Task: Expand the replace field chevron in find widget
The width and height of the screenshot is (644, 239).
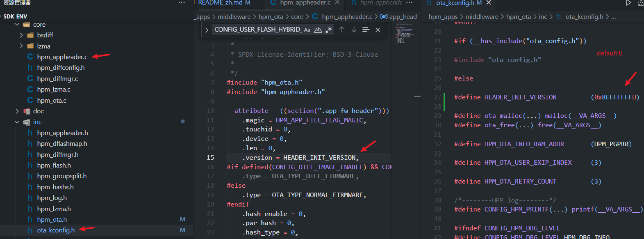Action: (x=207, y=30)
